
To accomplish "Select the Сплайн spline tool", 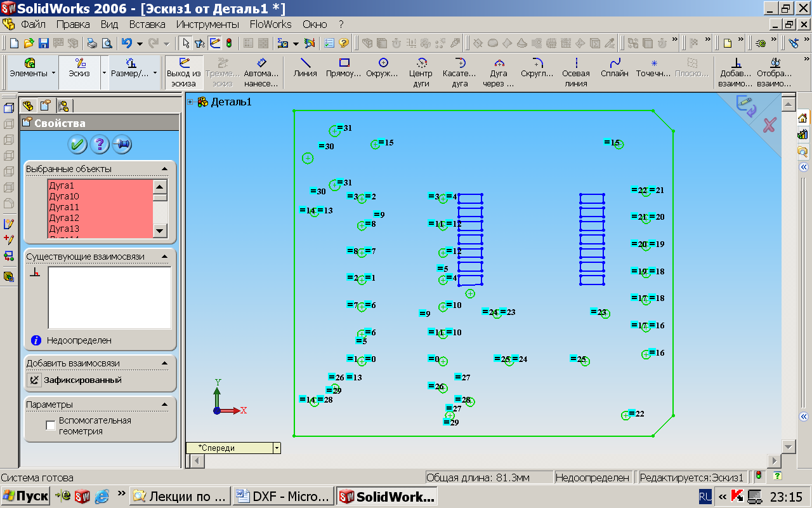I will [615, 68].
